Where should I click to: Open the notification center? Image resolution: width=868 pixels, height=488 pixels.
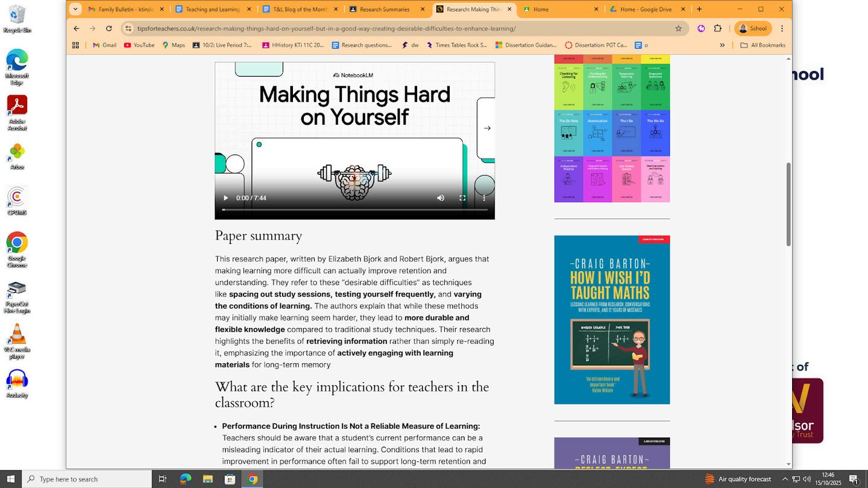854,479
